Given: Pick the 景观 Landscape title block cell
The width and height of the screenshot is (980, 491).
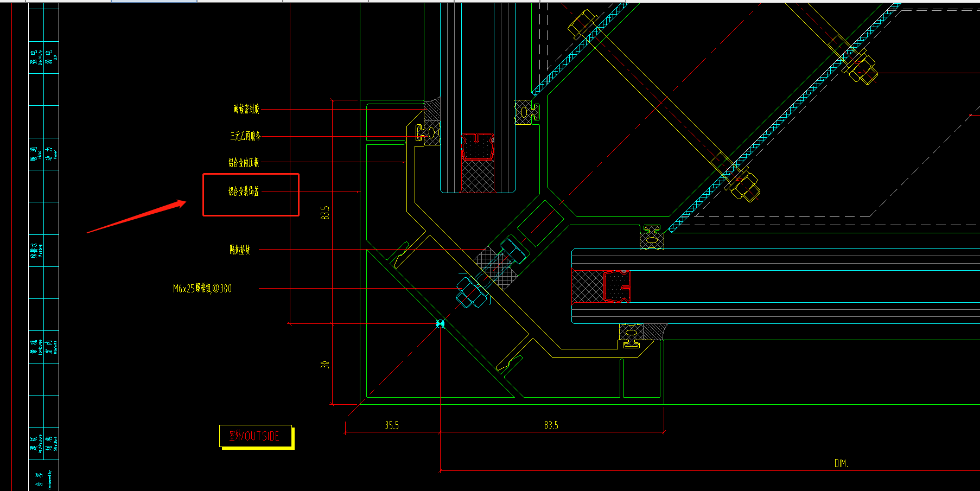Looking at the screenshot, I should (36, 347).
